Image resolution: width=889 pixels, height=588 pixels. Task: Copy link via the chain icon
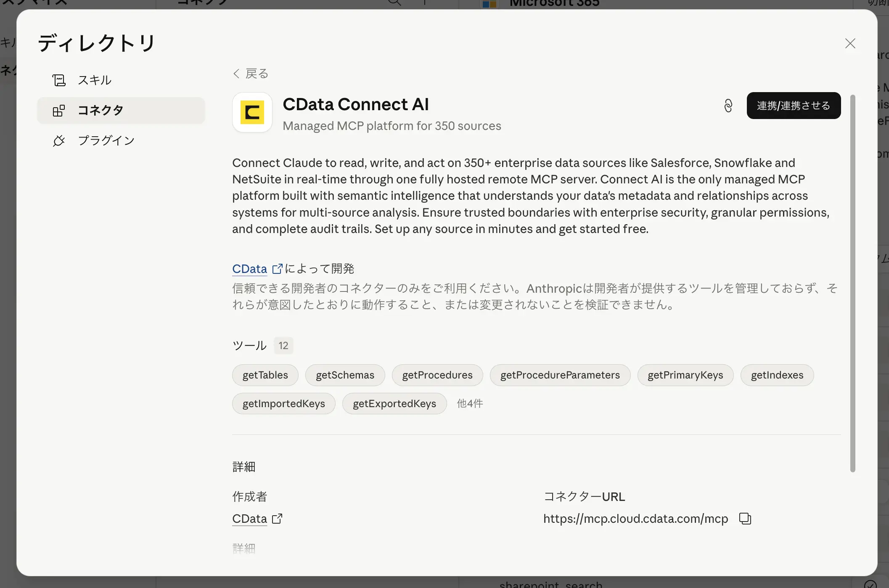pos(728,106)
